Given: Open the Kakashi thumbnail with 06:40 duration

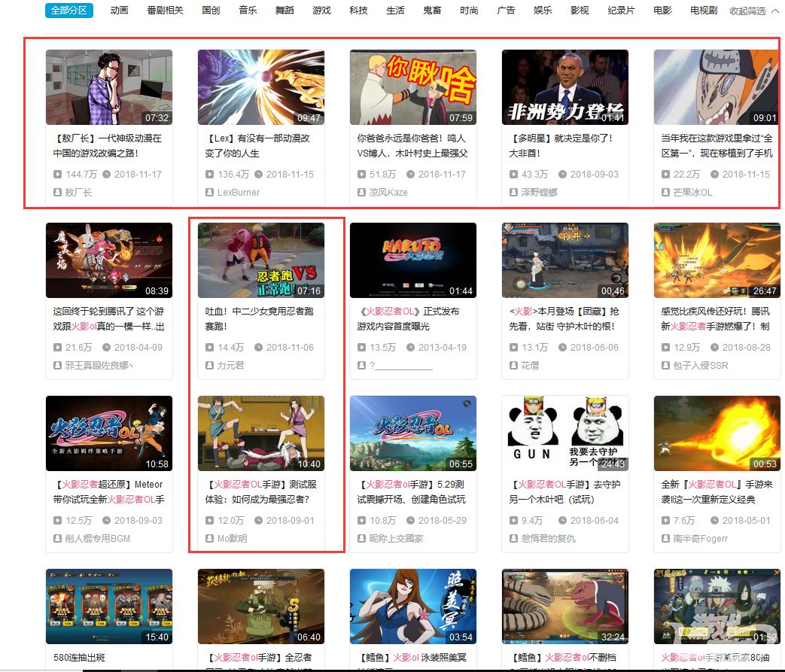Looking at the screenshot, I should click(261, 607).
